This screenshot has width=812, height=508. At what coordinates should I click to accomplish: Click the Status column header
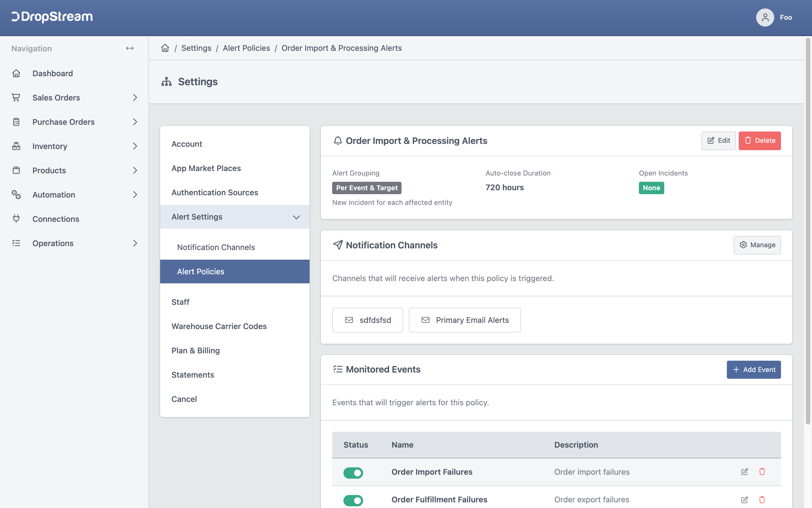click(356, 445)
